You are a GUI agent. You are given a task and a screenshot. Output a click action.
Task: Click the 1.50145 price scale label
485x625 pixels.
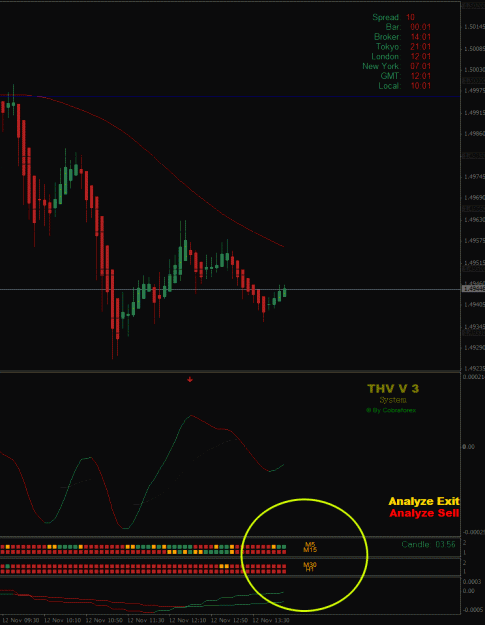click(474, 27)
